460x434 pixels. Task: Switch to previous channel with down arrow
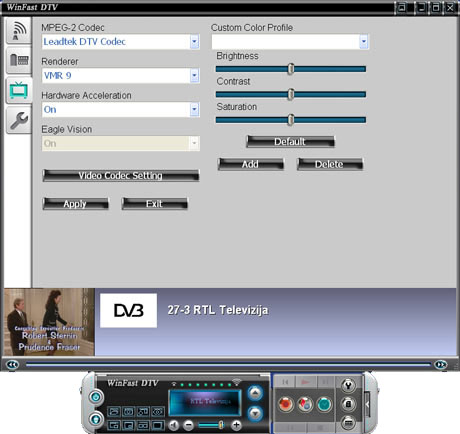click(255, 414)
